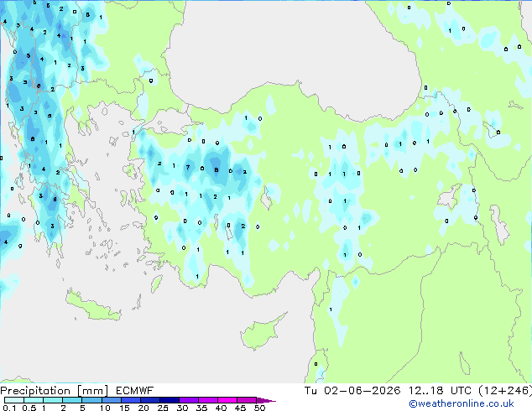The height and width of the screenshot is (411, 532).
Task: Select the 0.5–1 mm legend color box
Action: coord(34,400)
